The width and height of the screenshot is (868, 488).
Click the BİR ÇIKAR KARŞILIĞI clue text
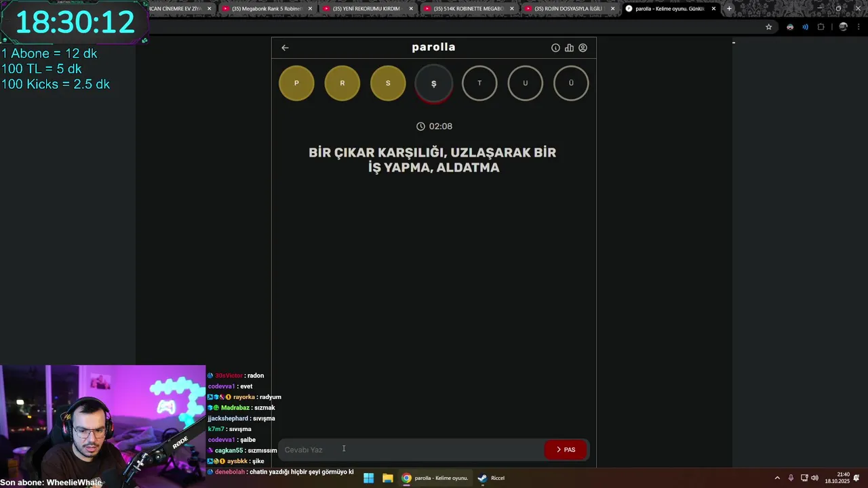tap(433, 160)
